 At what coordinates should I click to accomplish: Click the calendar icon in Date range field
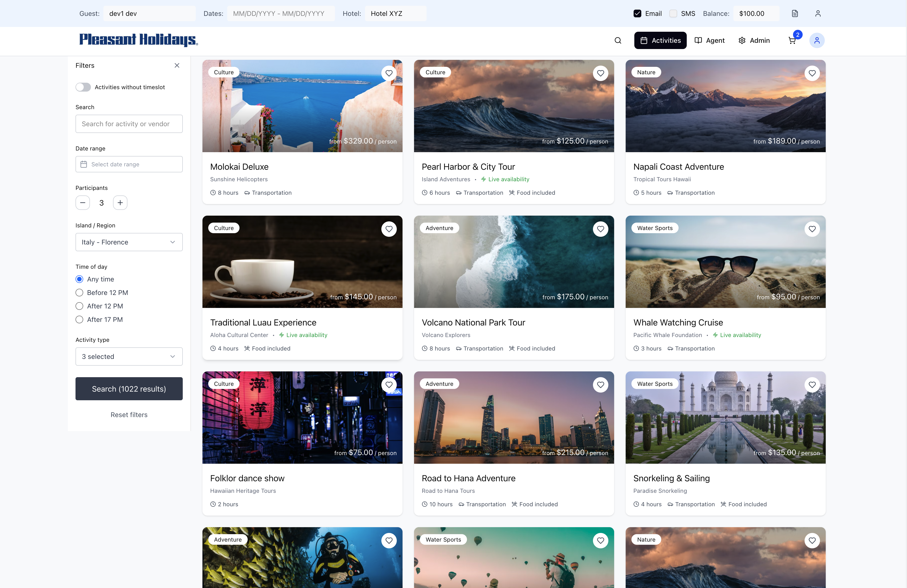(84, 164)
